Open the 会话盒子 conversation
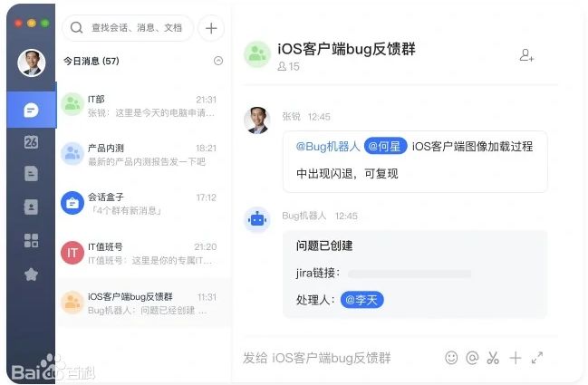This screenshot has width=588, height=385. tap(143, 203)
